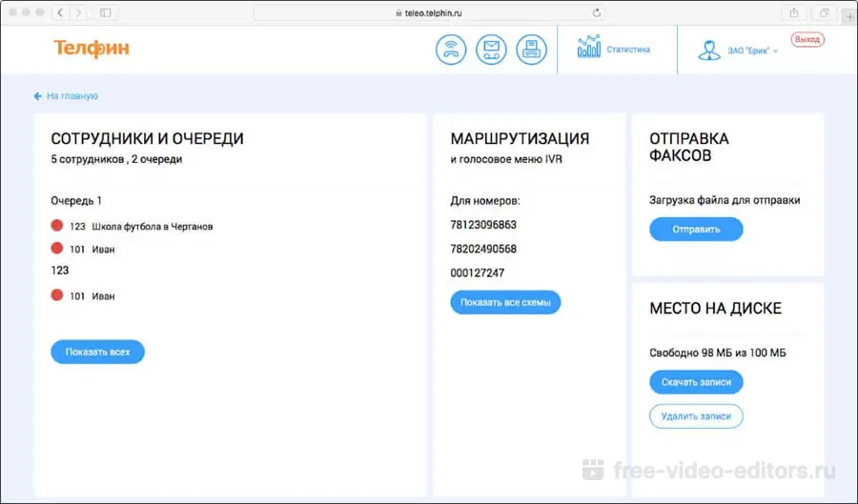
Task: Open the voicemail envelope icon
Action: 491,50
